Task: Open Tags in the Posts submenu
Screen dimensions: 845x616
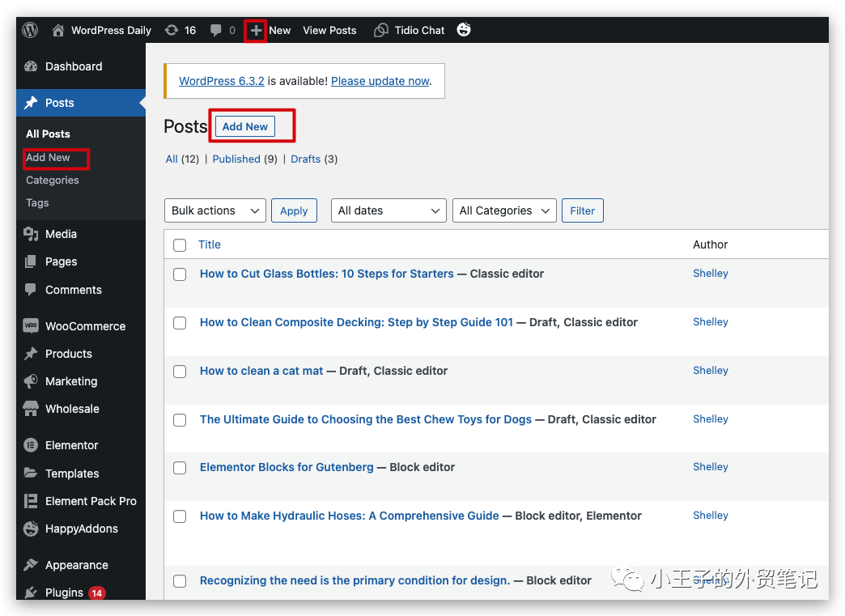Action: pyautogui.click(x=37, y=202)
